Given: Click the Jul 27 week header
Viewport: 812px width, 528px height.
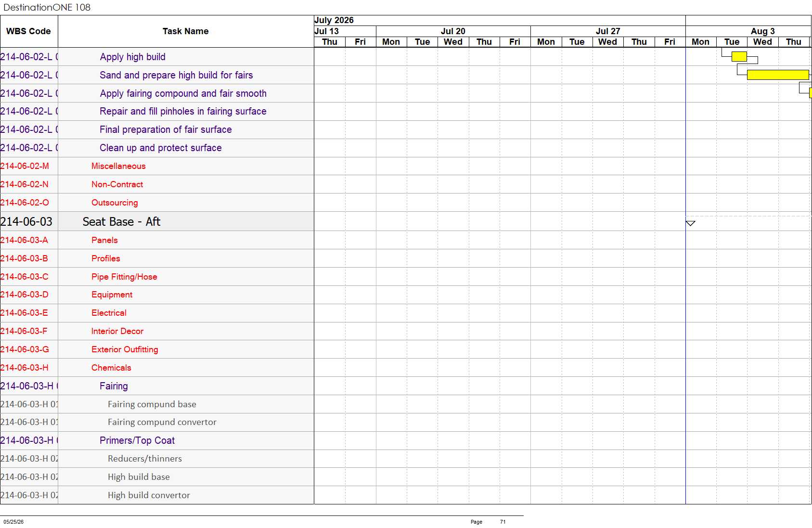Looking at the screenshot, I should click(608, 31).
